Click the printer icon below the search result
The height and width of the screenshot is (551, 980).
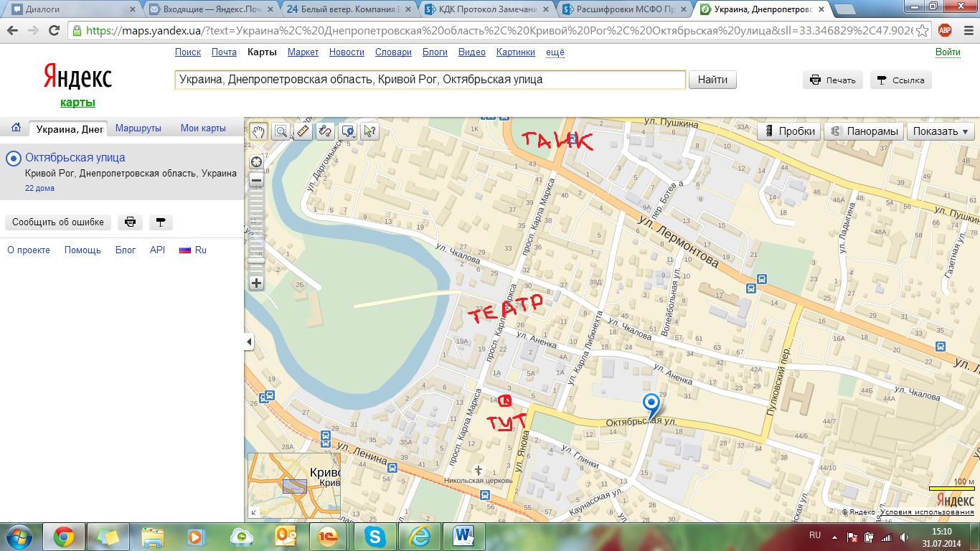(130, 222)
